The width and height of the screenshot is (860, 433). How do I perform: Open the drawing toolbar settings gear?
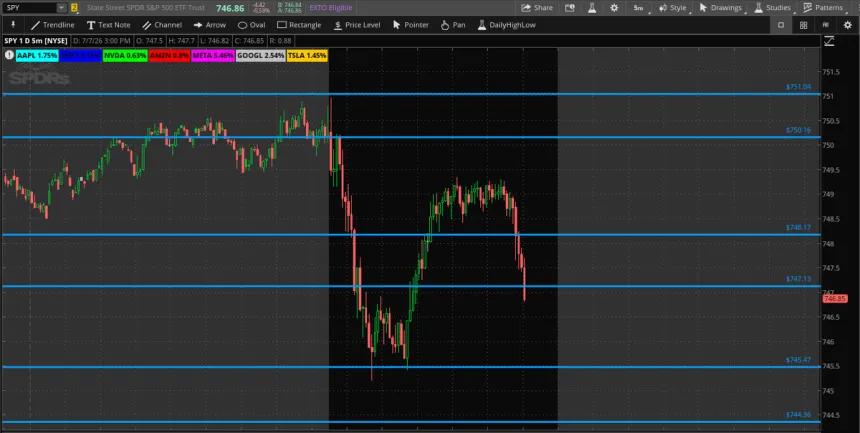(x=847, y=25)
